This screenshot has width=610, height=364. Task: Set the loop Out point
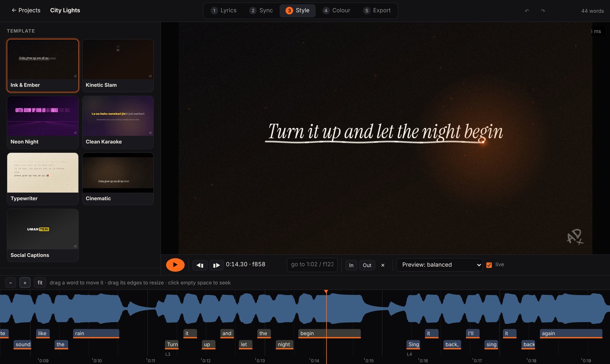(x=367, y=265)
